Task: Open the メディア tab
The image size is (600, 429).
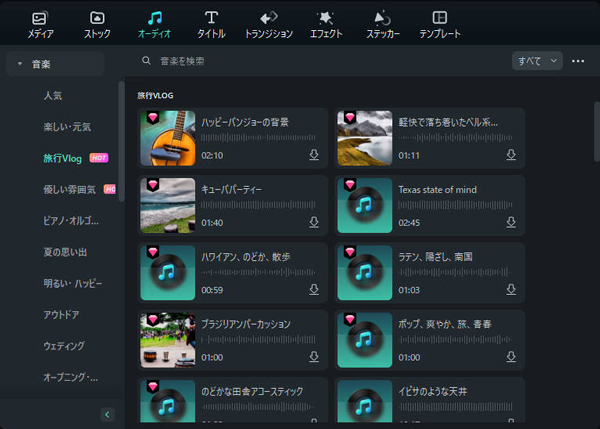Action: (x=41, y=24)
